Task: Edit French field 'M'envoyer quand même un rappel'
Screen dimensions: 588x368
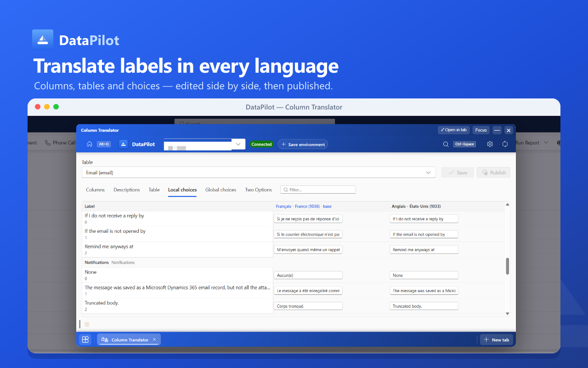Action: [308, 250]
